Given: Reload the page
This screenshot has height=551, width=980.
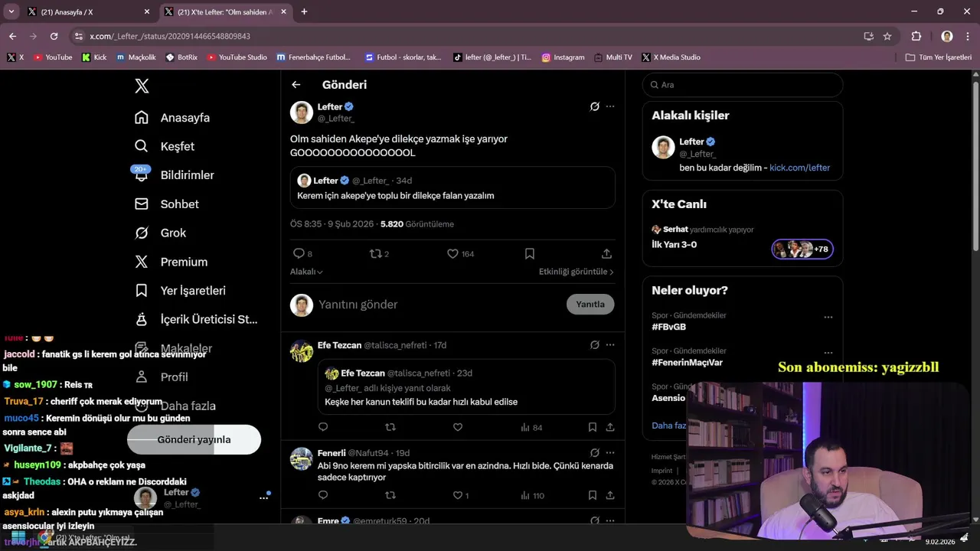Looking at the screenshot, I should click(x=54, y=36).
